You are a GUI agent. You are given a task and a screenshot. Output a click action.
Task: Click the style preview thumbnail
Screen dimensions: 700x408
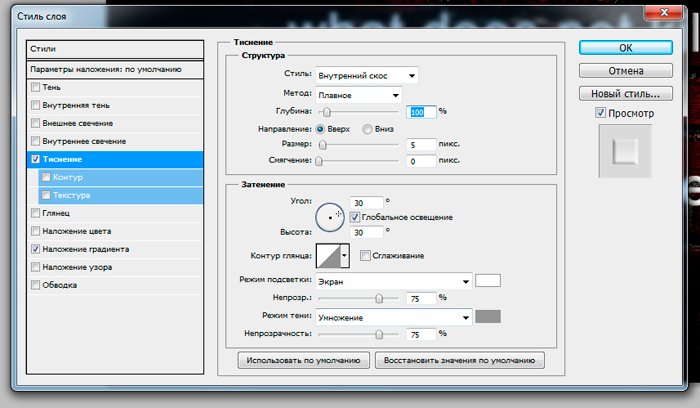click(624, 152)
